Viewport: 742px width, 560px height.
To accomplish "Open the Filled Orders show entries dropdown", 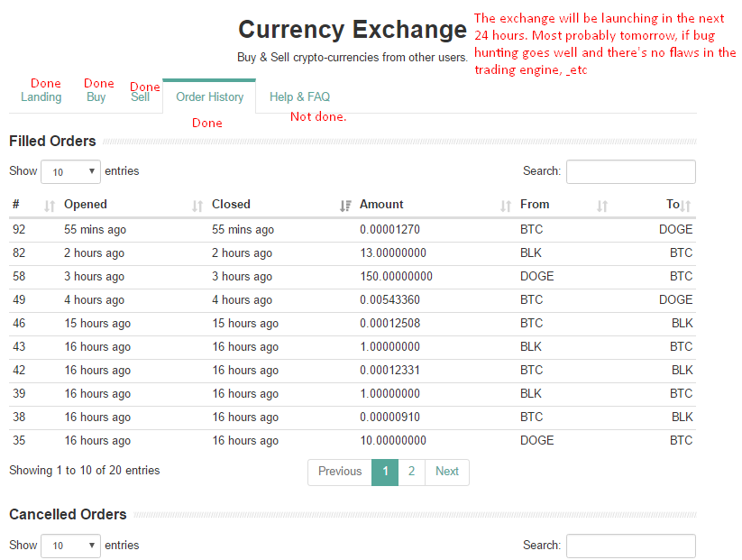I will tap(70, 172).
